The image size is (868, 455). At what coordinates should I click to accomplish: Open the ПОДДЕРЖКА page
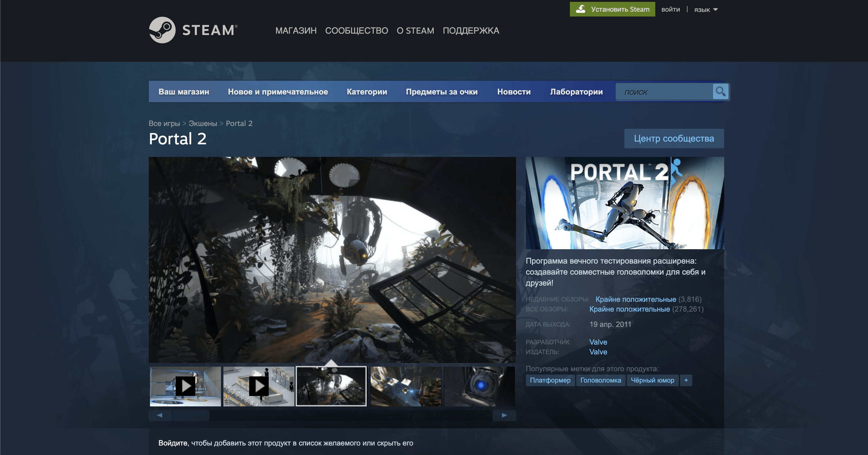[471, 31]
